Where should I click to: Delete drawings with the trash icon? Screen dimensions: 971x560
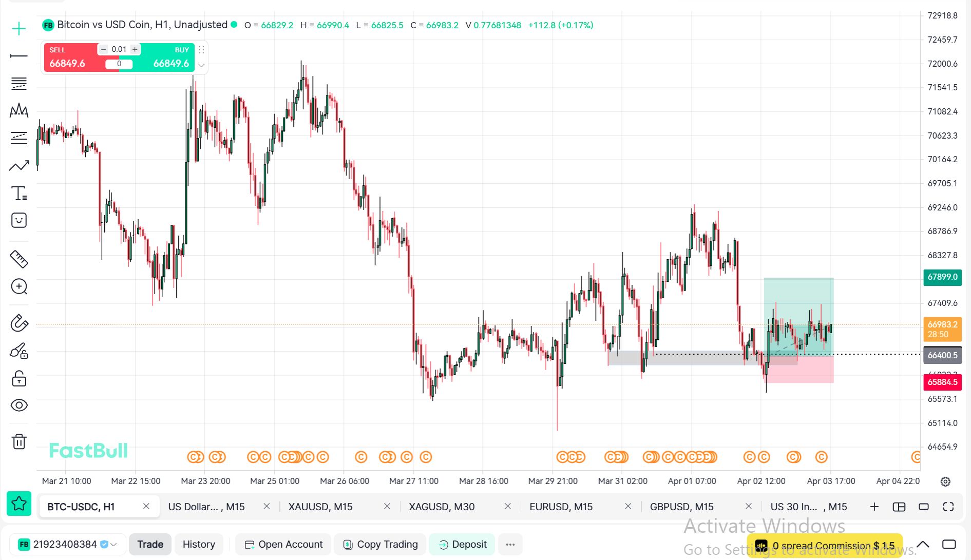pos(19,441)
